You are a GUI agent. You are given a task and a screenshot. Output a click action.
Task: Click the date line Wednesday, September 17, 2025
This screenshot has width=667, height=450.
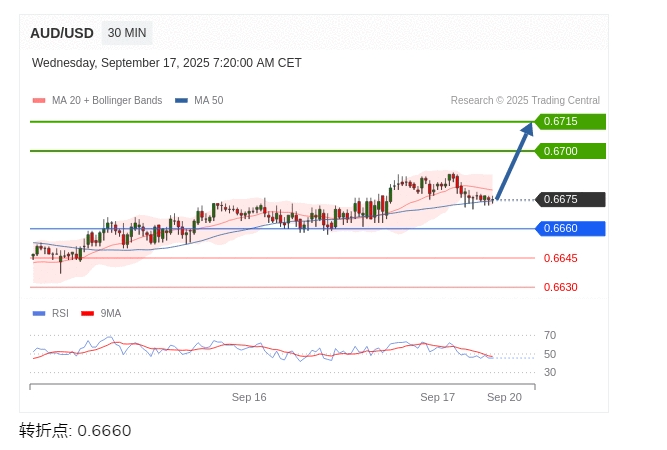click(166, 63)
